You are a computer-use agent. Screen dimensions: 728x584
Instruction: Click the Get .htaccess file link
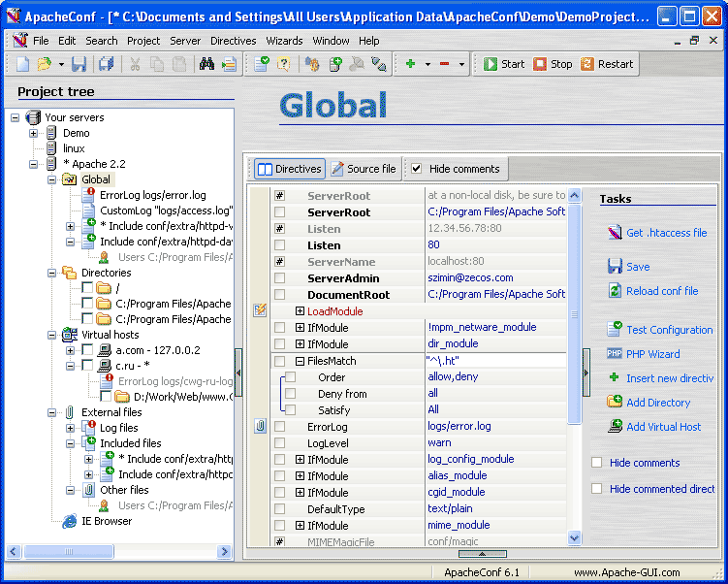(x=666, y=233)
